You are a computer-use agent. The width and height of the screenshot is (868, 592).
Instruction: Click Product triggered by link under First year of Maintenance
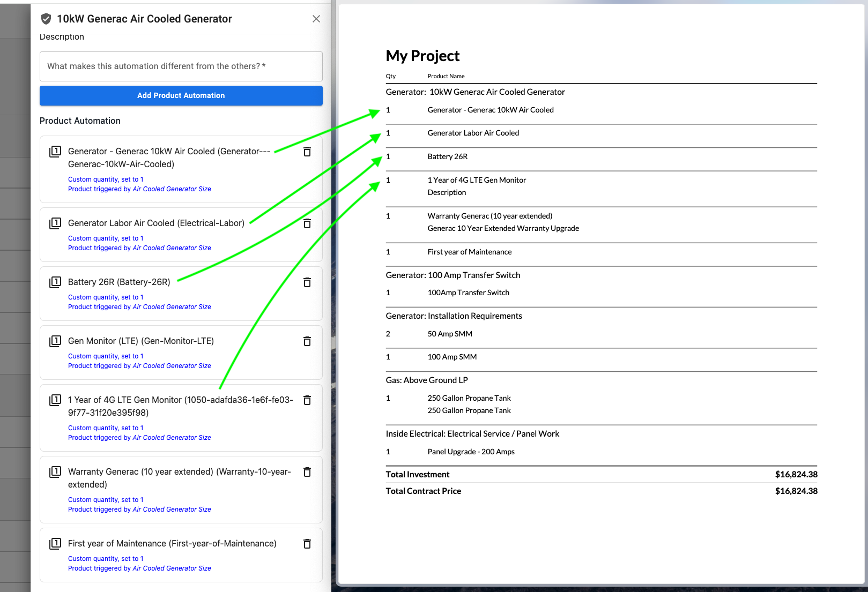click(x=139, y=568)
